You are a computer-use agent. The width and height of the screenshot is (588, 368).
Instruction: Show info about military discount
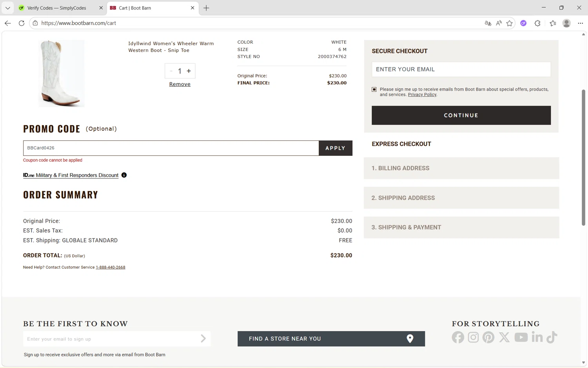124,175
